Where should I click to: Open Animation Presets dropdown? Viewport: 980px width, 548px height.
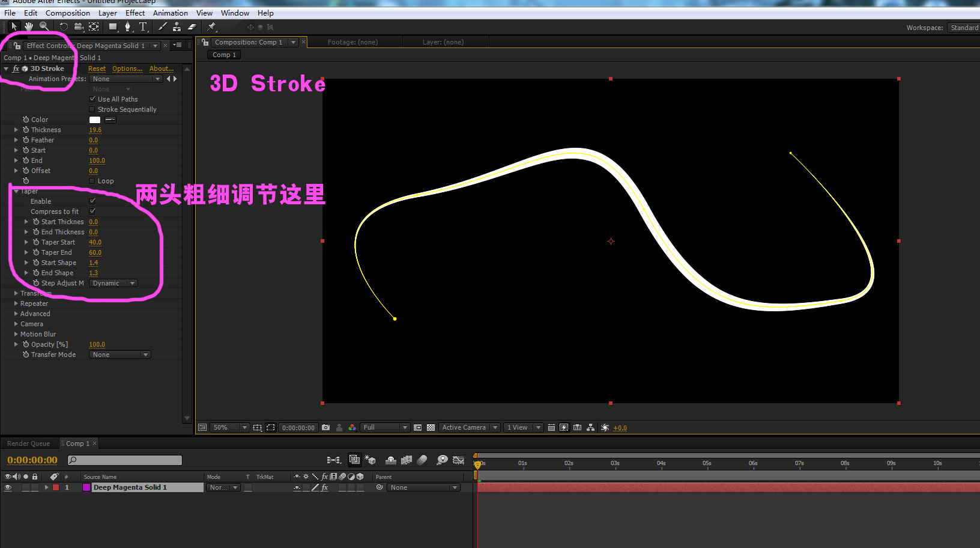[x=127, y=79]
